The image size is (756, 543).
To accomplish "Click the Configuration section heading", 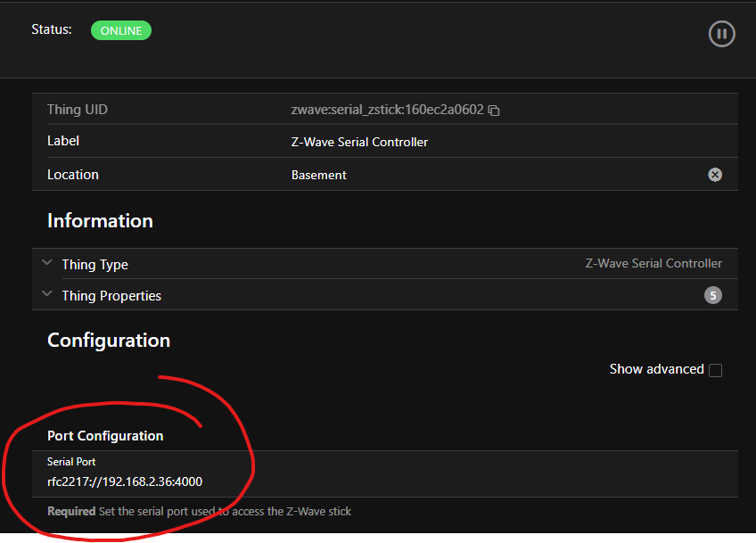I will [x=109, y=341].
